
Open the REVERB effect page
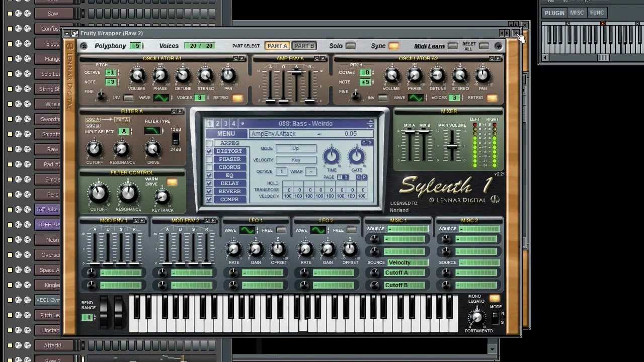click(x=229, y=192)
